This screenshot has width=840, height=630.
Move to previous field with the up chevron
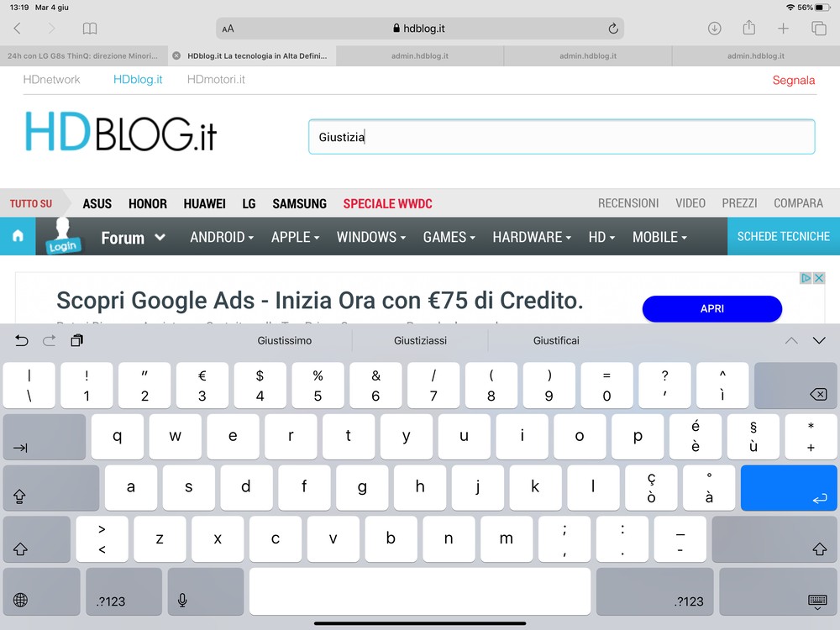[x=791, y=340]
